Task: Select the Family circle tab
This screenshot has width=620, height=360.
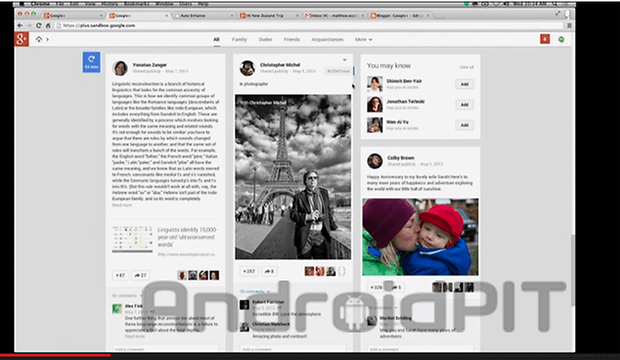Action: (239, 40)
